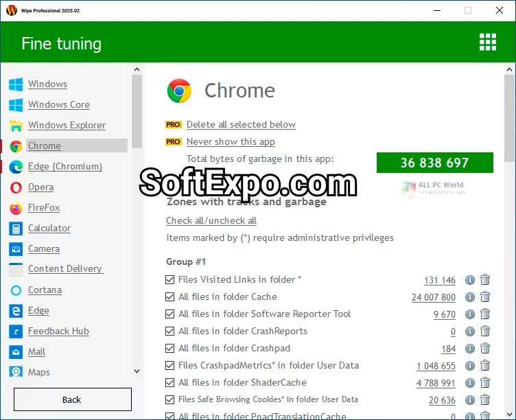This screenshot has height=420, width=516.
Task: Delete ShaderCache files with trash icon
Action: (485, 382)
